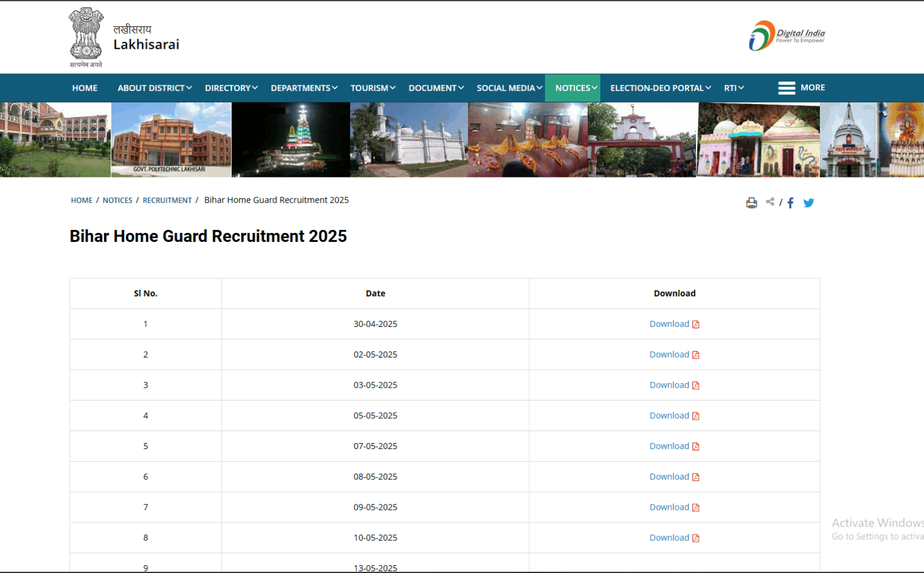Expand the NOTICES dropdown

[572, 88]
